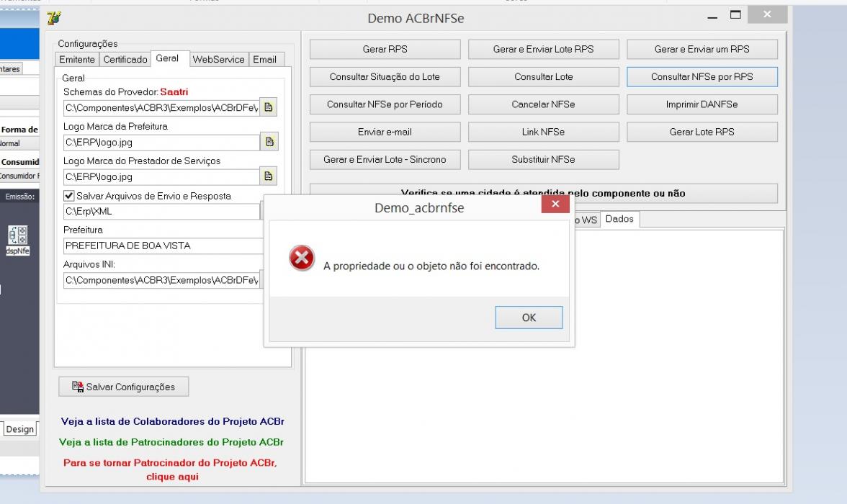Screen dimensions: 847x504
Task: Click the Substituir NFSe button
Action: point(543,159)
